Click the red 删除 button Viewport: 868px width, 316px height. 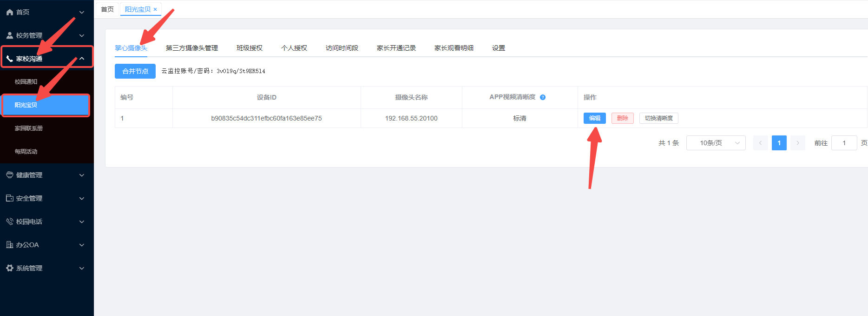point(623,118)
